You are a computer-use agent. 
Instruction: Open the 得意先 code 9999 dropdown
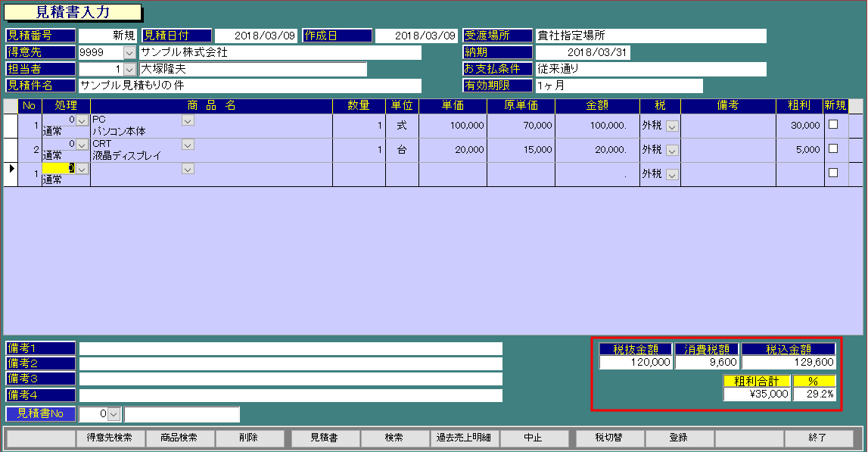coord(129,53)
